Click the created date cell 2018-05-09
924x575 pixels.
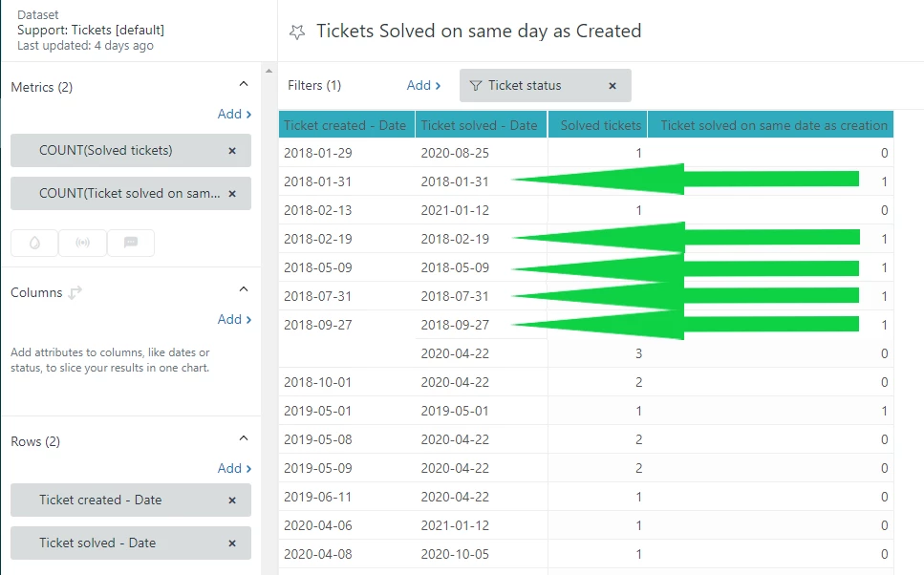coord(318,268)
